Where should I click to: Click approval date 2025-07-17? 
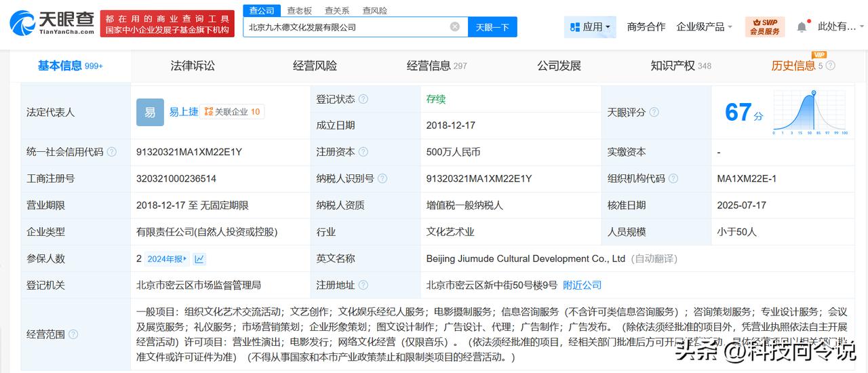741,205
